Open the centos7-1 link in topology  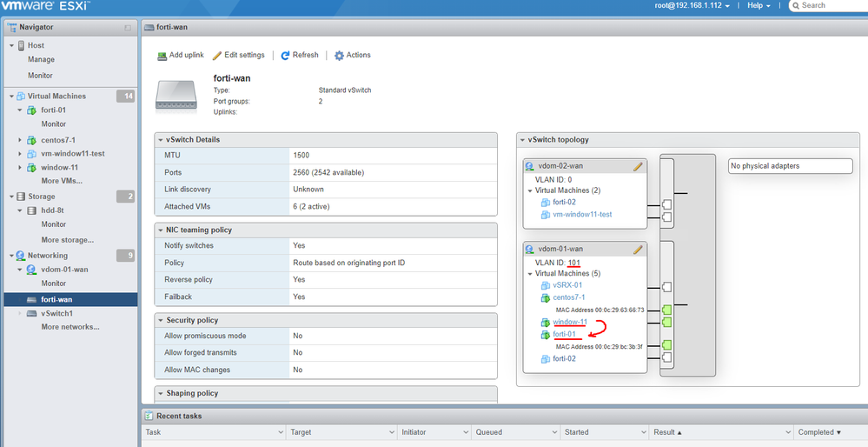(x=569, y=298)
